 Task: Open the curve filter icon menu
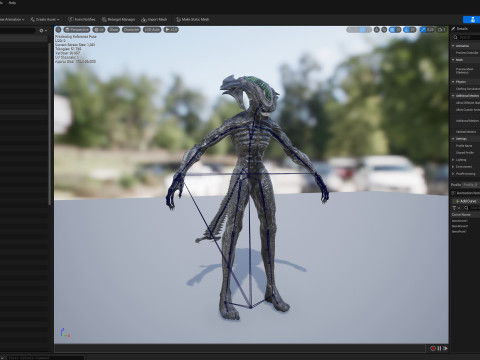[x=455, y=208]
